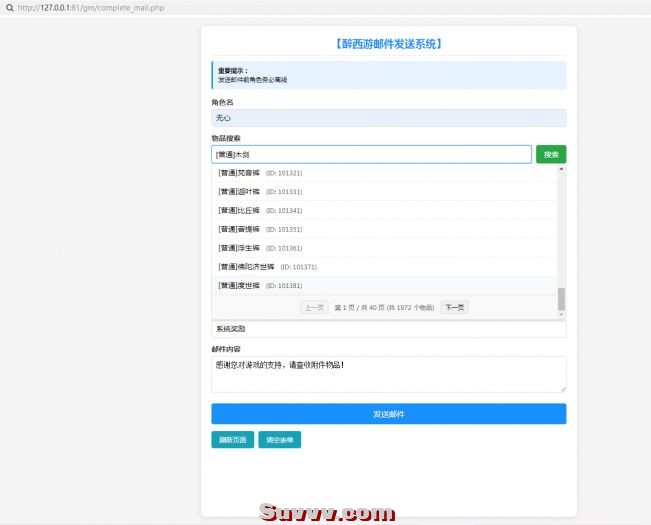Image resolution: width=651 pixels, height=525 pixels.
Task: Click the 清空表单 clear form button
Action: coord(279,440)
